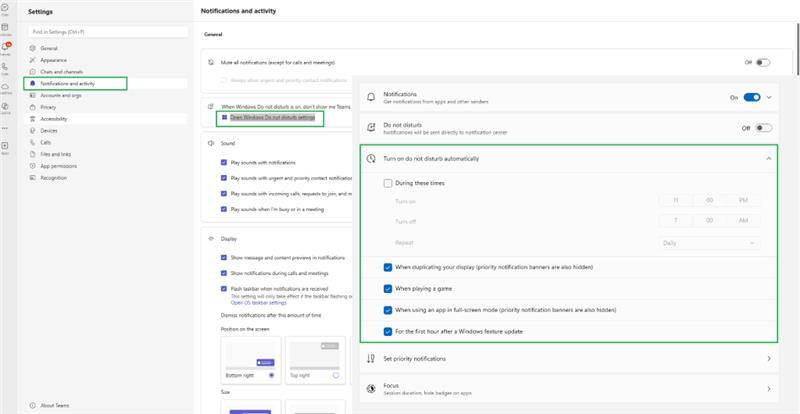Turn off the Windows Notifications switch
Image resolution: width=800 pixels, height=414 pixels.
coord(752,97)
